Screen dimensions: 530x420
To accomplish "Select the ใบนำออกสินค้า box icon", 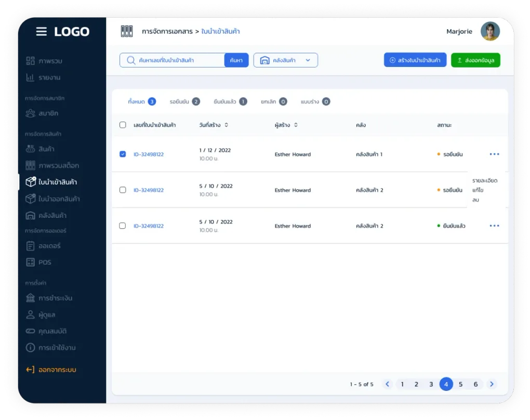I will [31, 199].
